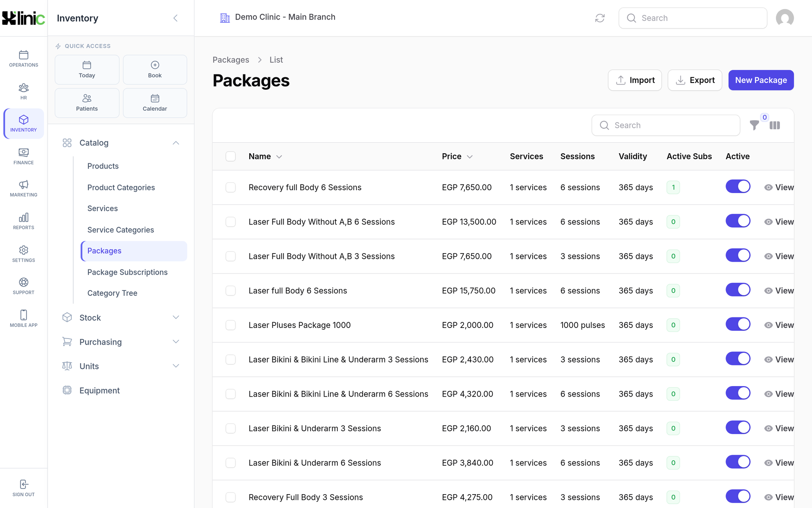Open the table filter funnel icon

click(754, 126)
